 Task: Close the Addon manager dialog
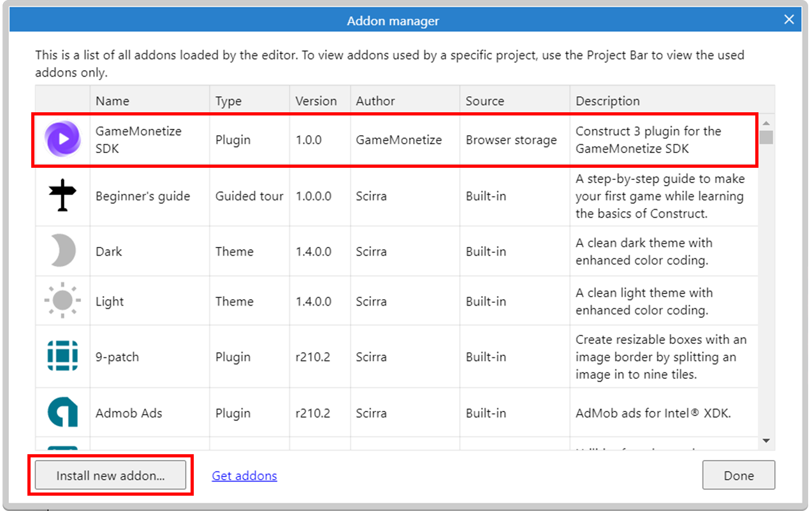click(789, 20)
